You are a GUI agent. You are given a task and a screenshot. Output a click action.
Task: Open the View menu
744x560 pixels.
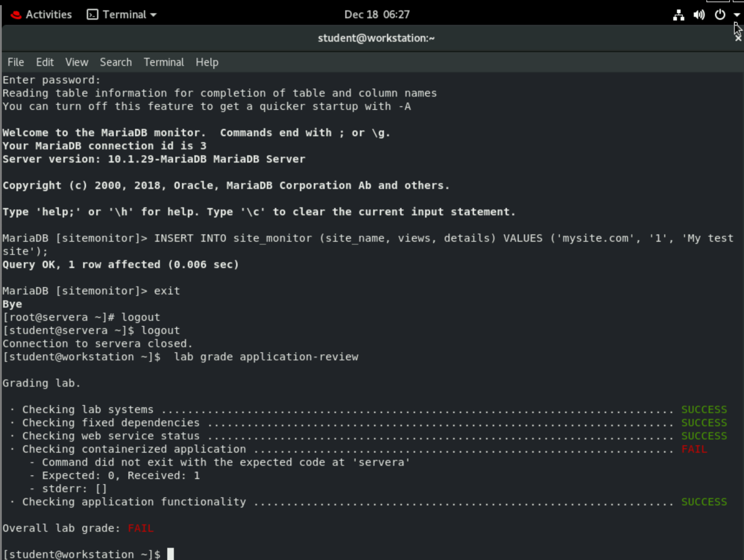pyautogui.click(x=77, y=62)
